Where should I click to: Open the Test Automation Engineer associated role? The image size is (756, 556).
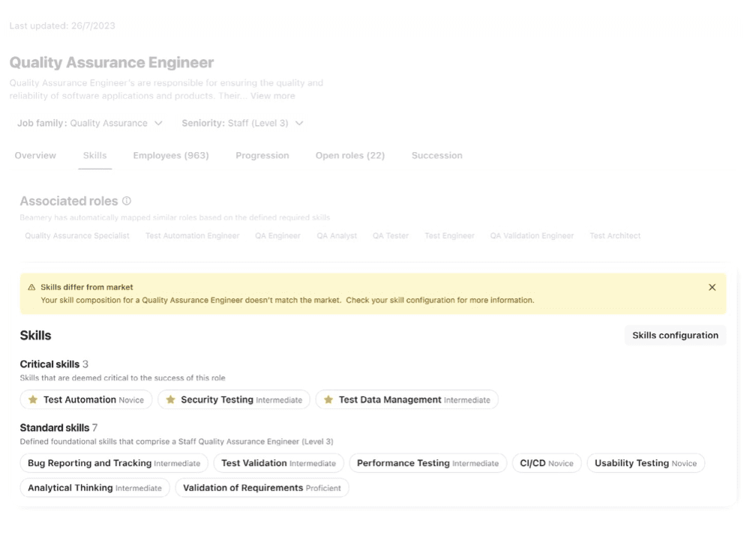point(192,235)
